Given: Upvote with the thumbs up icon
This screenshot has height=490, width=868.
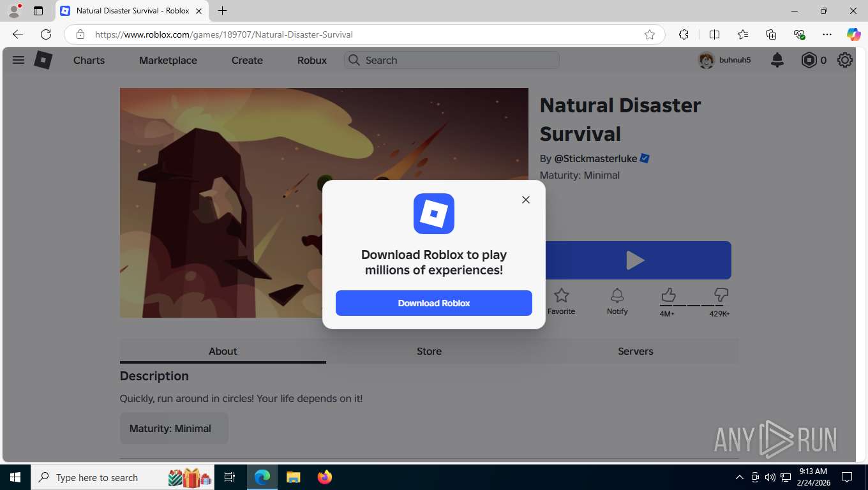Looking at the screenshot, I should [668, 295].
